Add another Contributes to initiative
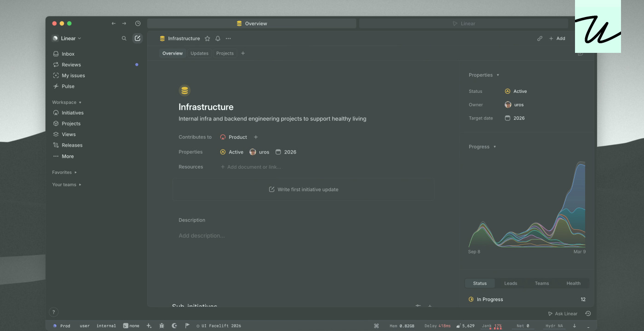This screenshot has height=331, width=644. [x=256, y=137]
